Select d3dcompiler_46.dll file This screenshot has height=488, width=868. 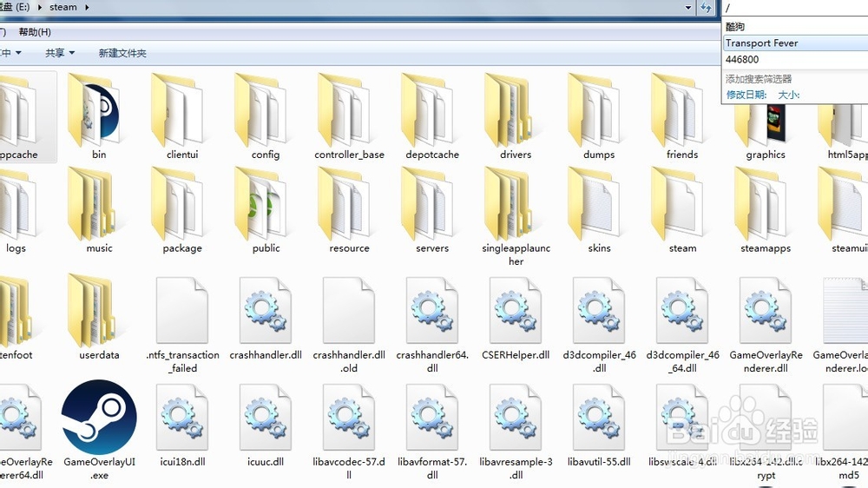click(599, 324)
